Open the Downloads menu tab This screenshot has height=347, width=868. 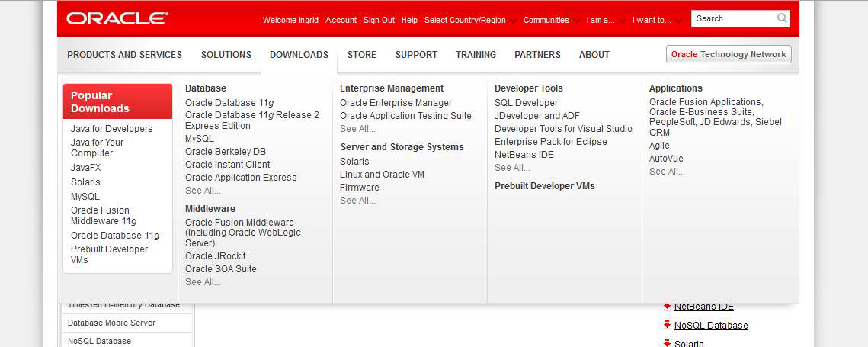coord(299,55)
